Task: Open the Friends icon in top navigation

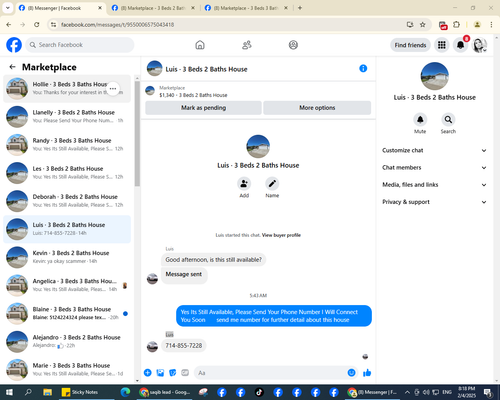Action: point(247,45)
